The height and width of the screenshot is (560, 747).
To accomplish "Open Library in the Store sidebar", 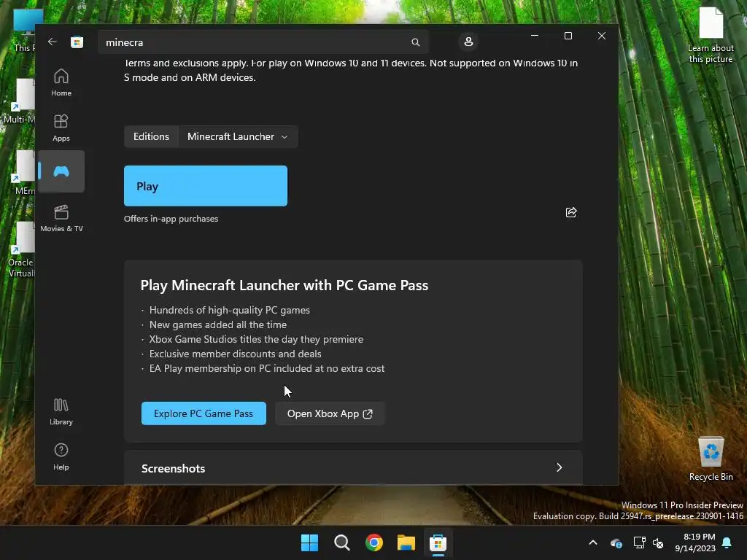I will tap(61, 412).
